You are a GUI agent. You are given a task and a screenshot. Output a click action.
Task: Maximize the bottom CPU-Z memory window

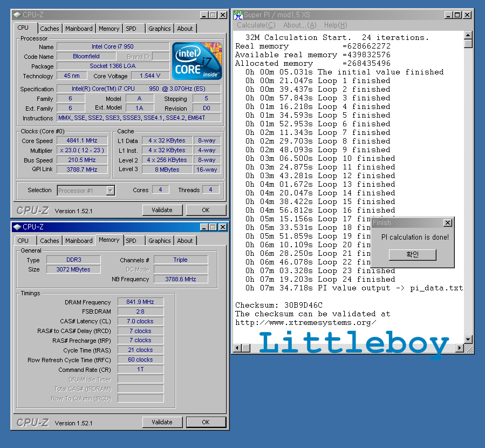(213, 227)
